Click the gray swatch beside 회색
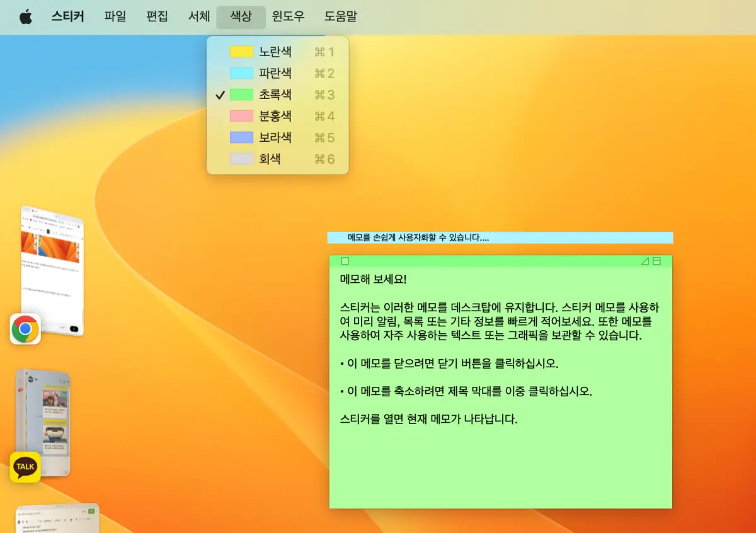756x533 pixels. (243, 159)
